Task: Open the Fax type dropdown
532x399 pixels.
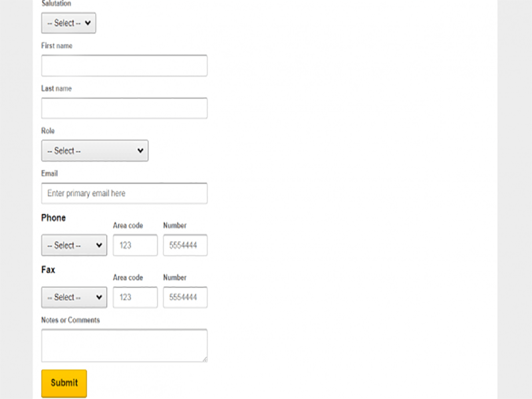Action: point(74,297)
